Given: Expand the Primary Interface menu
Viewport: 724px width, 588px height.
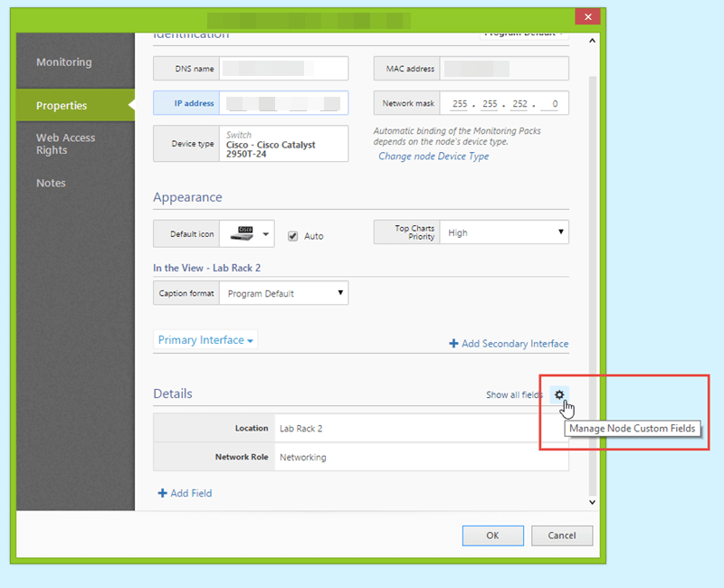Looking at the screenshot, I should 206,340.
